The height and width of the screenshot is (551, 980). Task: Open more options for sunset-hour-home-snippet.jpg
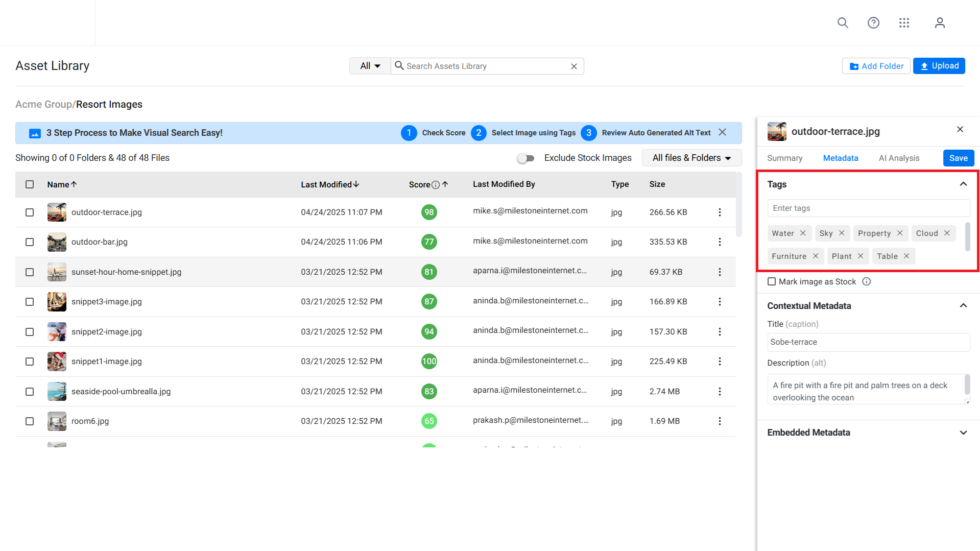click(x=720, y=272)
